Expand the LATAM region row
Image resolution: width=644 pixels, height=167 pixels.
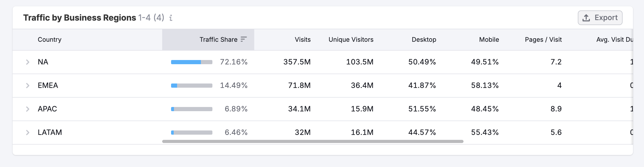point(27,133)
